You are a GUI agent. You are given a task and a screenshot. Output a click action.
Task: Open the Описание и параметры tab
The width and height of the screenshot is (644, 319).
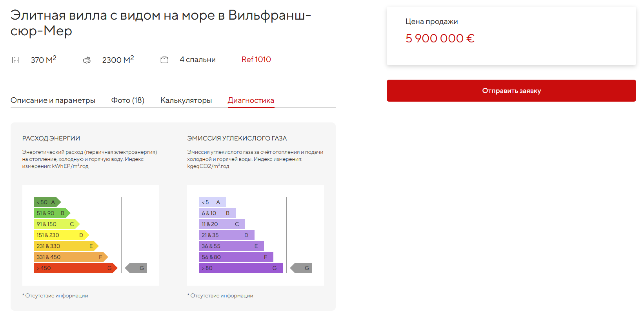click(x=53, y=100)
